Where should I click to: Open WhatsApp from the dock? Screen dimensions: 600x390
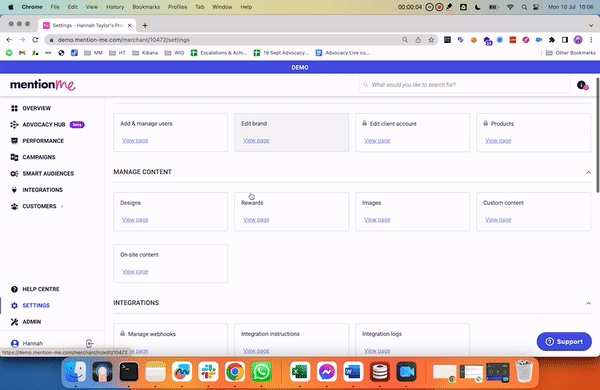pyautogui.click(x=261, y=372)
